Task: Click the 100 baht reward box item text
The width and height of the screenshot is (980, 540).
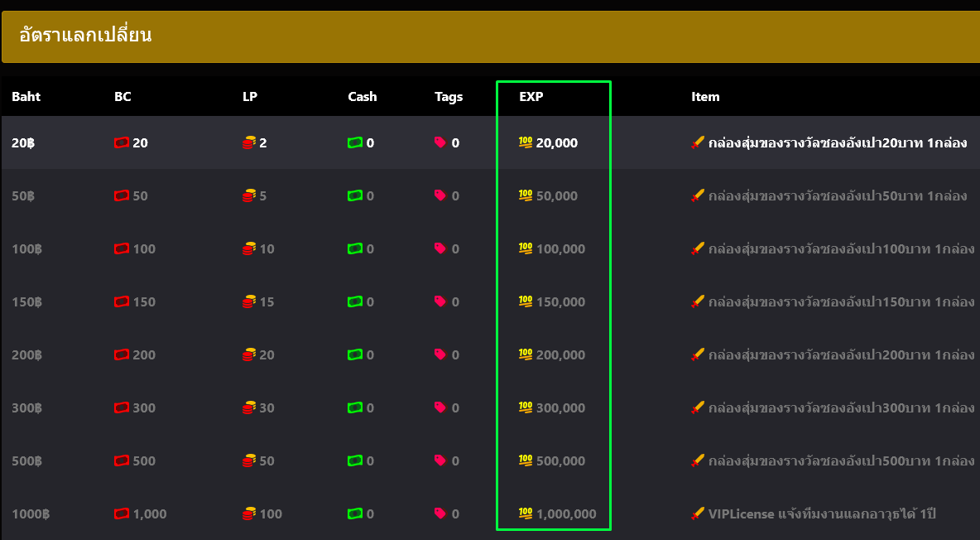Action: point(841,249)
